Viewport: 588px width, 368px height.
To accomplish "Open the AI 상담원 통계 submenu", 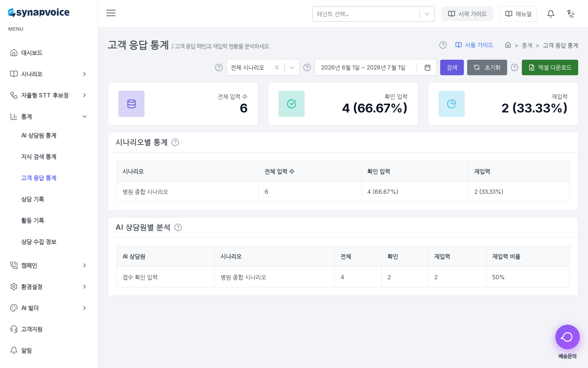I will pyautogui.click(x=39, y=135).
